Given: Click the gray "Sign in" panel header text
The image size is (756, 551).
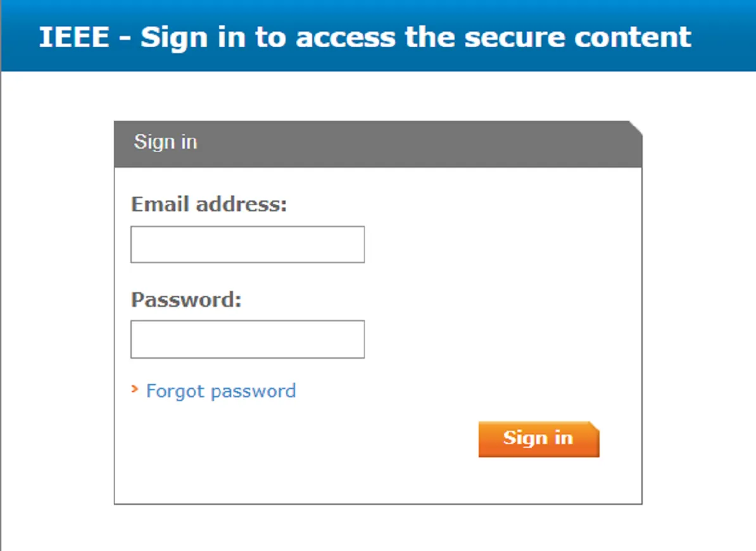Looking at the screenshot, I should pos(165,142).
